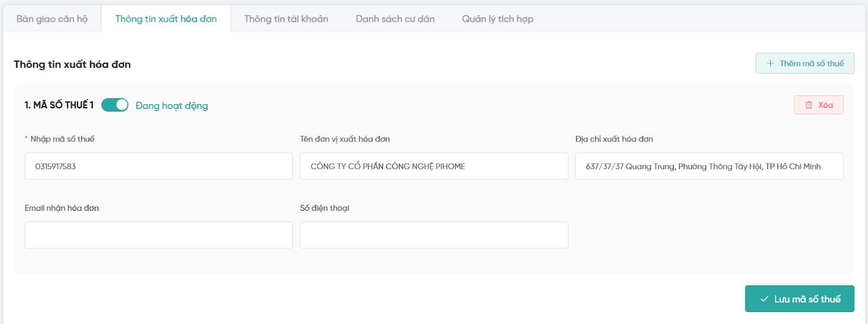Click the empty Email nhận hóa đơn field
Image resolution: width=868 pixels, height=324 pixels.
[x=158, y=235]
